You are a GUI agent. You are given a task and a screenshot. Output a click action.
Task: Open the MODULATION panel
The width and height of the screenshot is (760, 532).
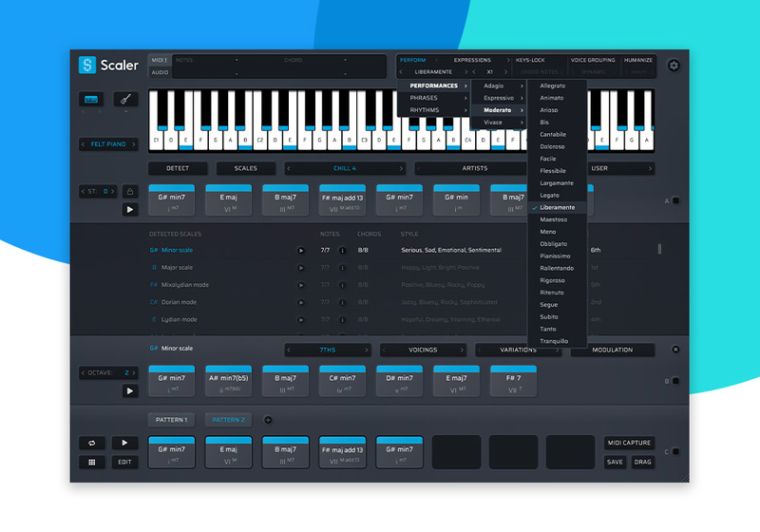pos(612,350)
